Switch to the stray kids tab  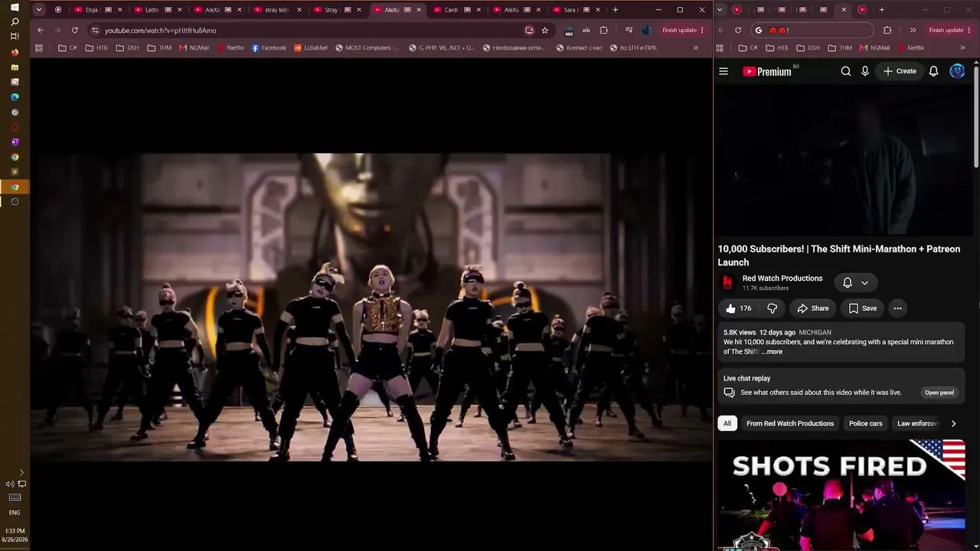tap(277, 10)
